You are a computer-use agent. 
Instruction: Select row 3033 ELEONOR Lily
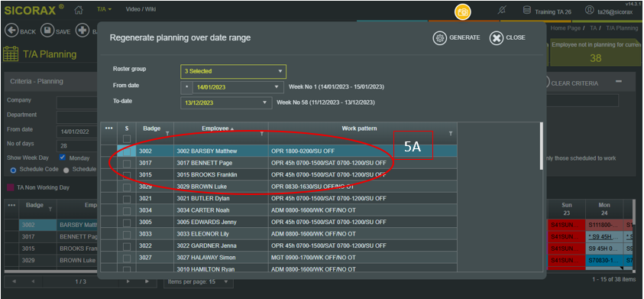click(279, 233)
